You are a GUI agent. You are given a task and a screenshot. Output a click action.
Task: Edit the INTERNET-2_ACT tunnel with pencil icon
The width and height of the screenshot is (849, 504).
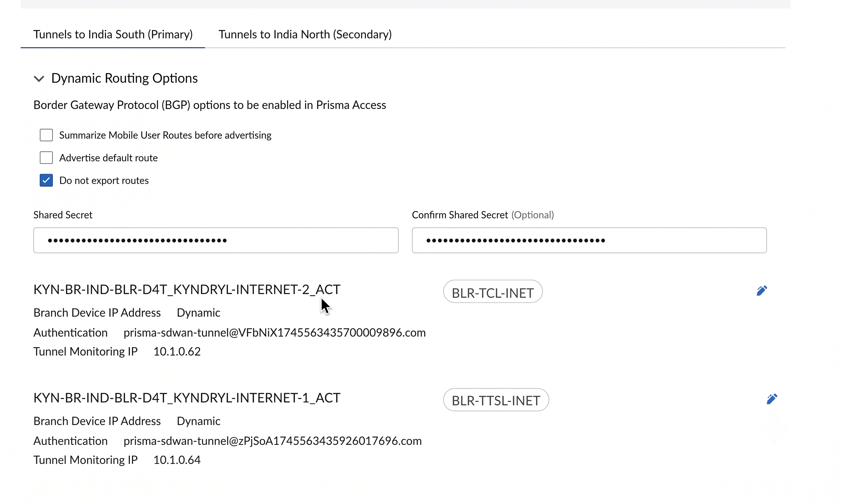pyautogui.click(x=762, y=291)
